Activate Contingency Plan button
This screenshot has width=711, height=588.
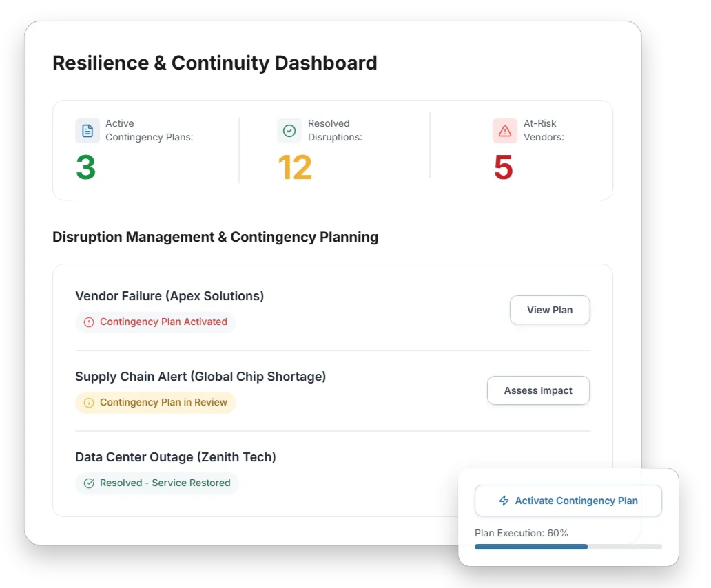coord(568,501)
